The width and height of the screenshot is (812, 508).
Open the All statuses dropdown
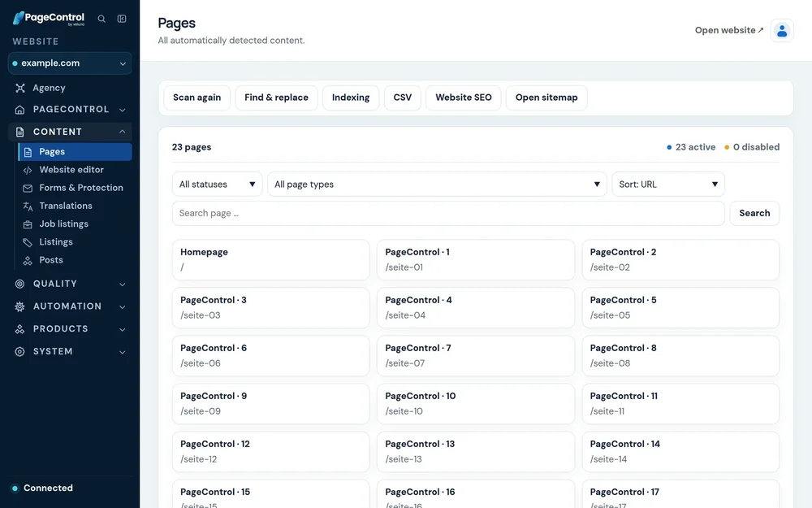click(x=217, y=184)
